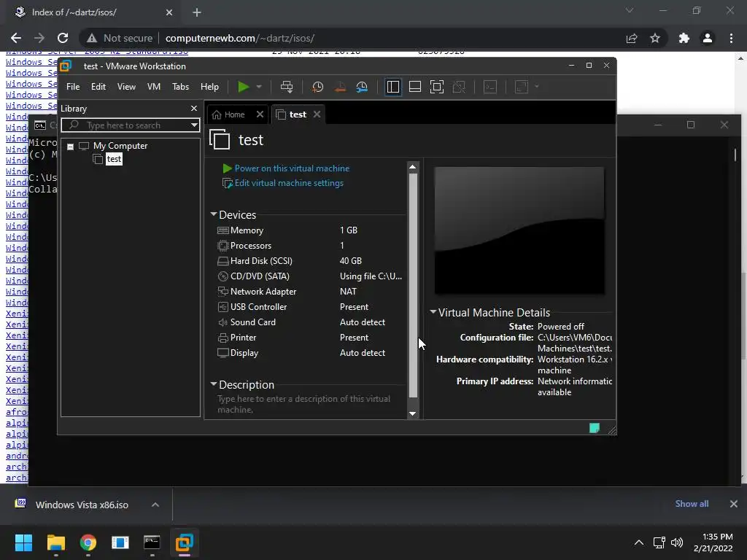Collapse the Virtual Machine Details section

tap(433, 312)
